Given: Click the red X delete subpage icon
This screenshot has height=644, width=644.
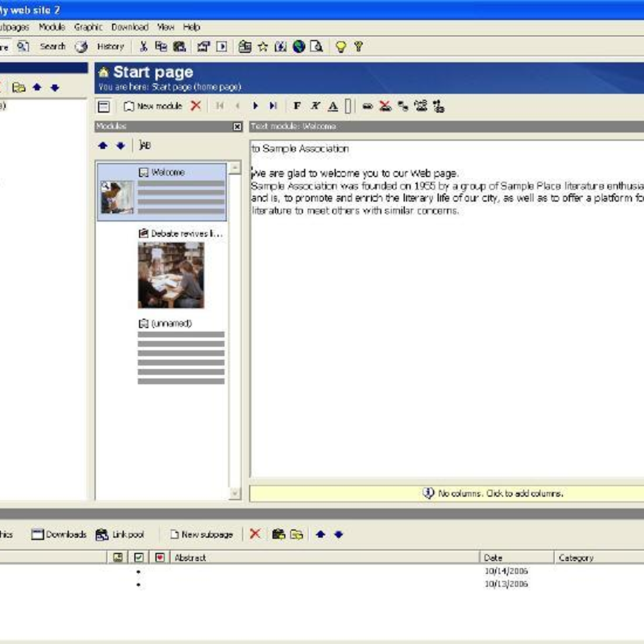Looking at the screenshot, I should 255,534.
